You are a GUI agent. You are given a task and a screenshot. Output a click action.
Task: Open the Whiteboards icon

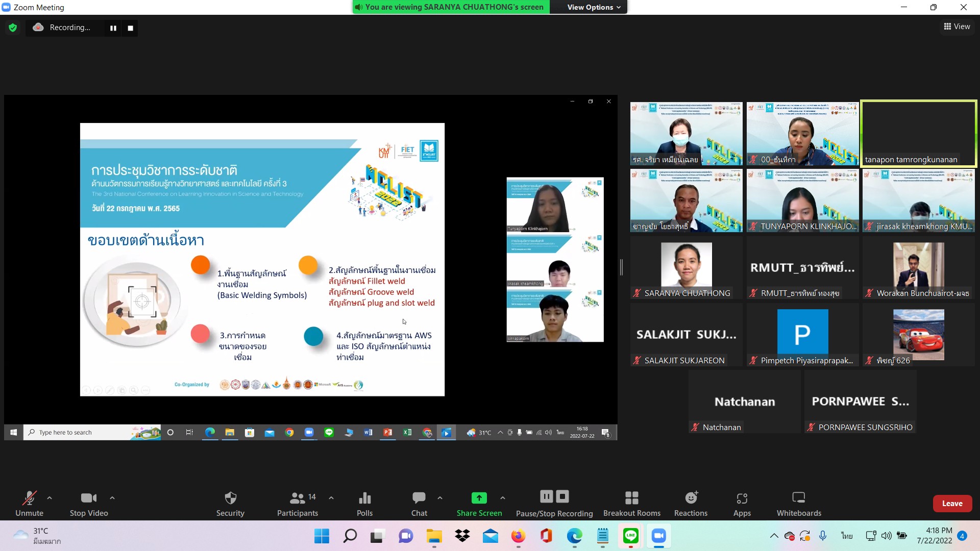[x=799, y=498]
